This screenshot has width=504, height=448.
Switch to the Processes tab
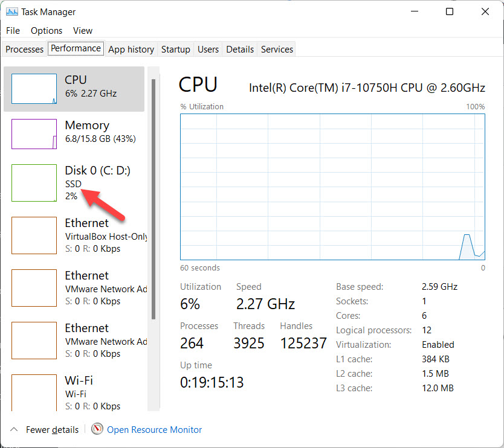24,50
